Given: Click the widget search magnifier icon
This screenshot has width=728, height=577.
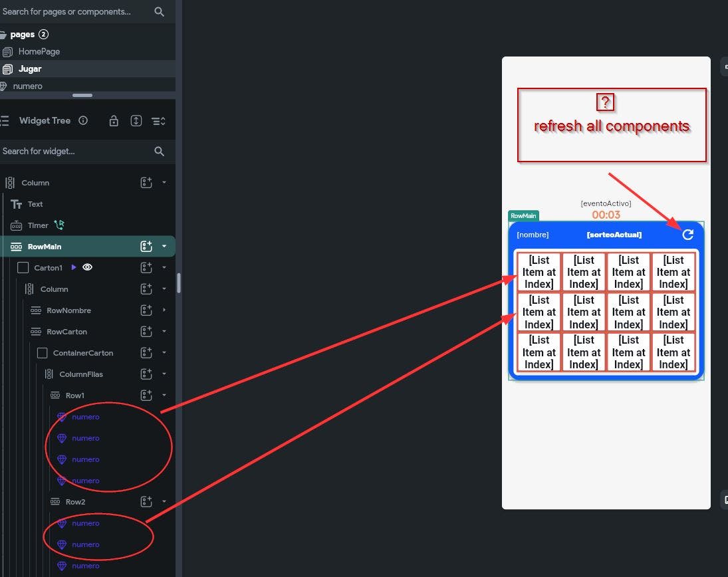Looking at the screenshot, I should (160, 152).
